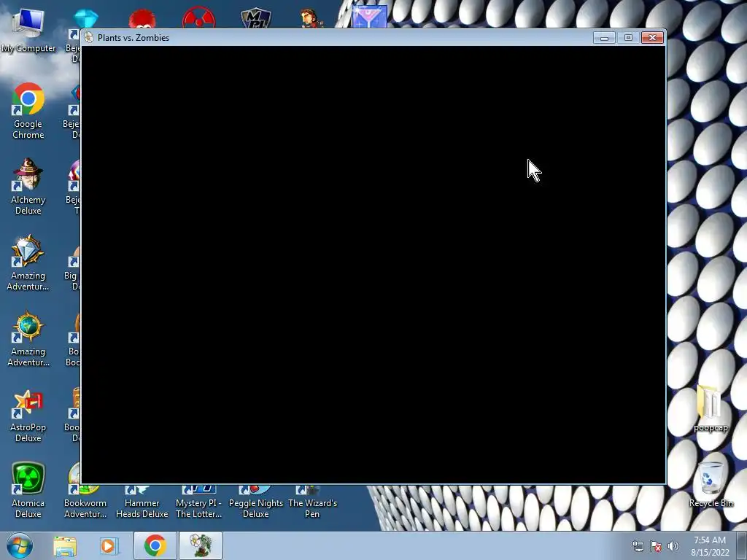The image size is (747, 560).
Task: Select the Amazing Adventures icon with the globe compass
Action: tap(28, 338)
